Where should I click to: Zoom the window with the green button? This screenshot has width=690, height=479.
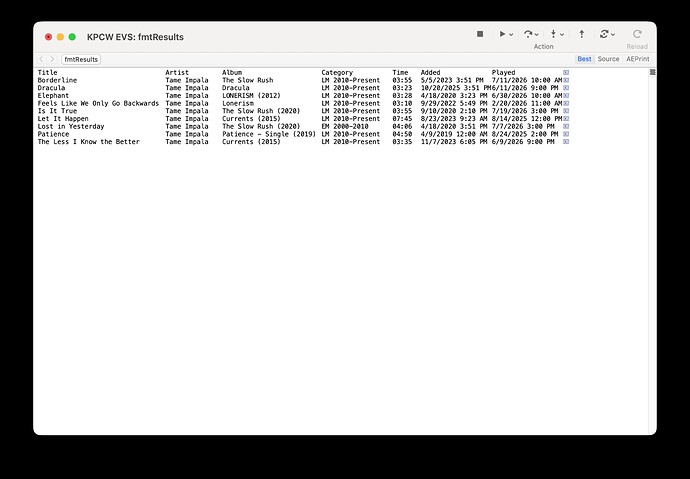(72, 37)
